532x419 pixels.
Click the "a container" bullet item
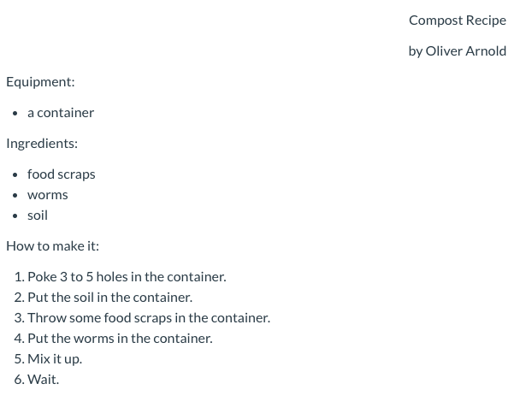[x=61, y=112]
